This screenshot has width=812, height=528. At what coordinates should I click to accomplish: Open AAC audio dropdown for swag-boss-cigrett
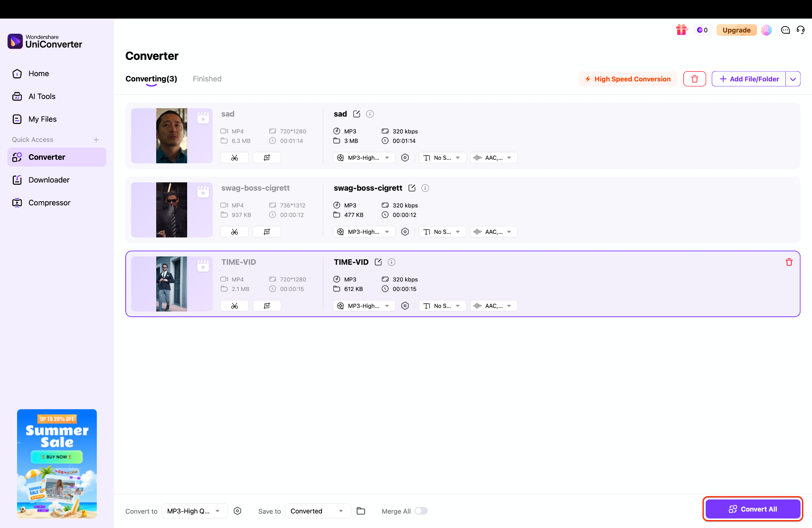pyautogui.click(x=494, y=232)
